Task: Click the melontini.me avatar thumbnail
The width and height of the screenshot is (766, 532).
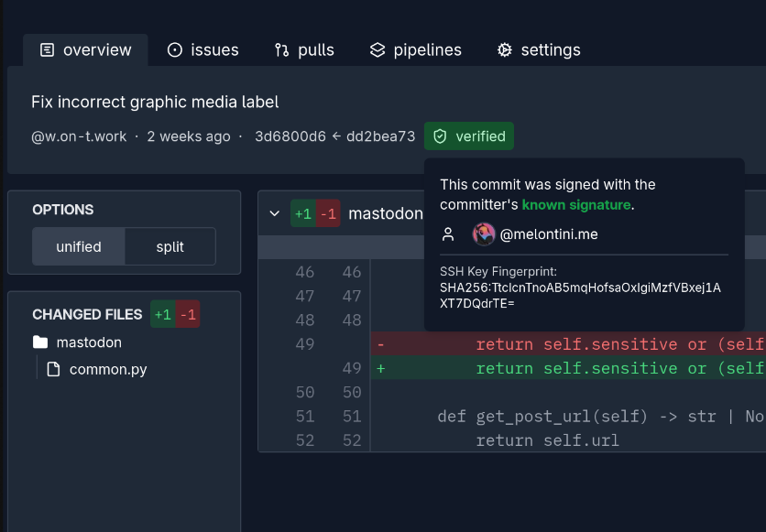Action: point(483,234)
